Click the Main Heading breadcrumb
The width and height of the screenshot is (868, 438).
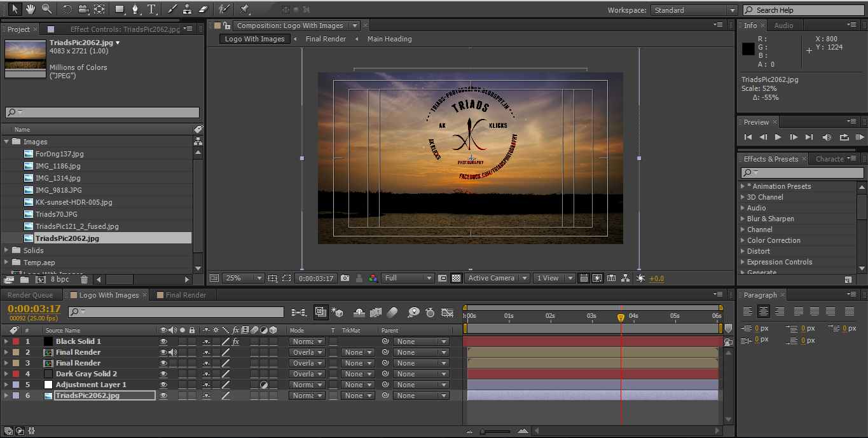coord(389,39)
